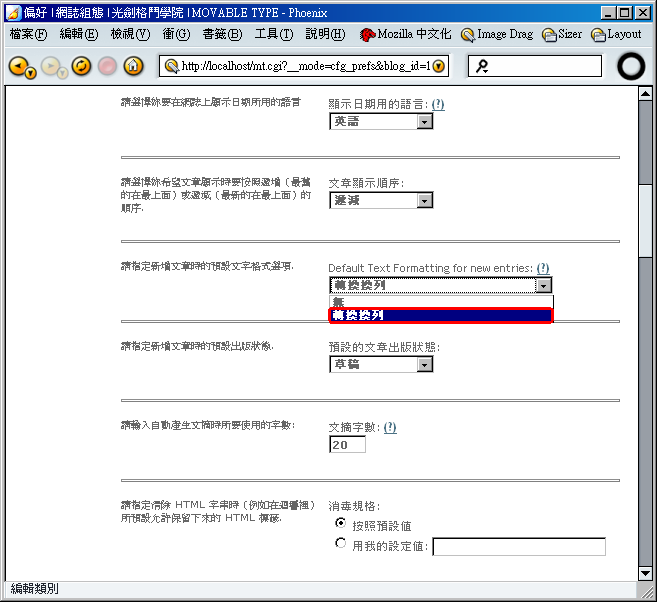Click the search engine magnifier icon
Viewport: 657px width, 602px height.
click(482, 66)
